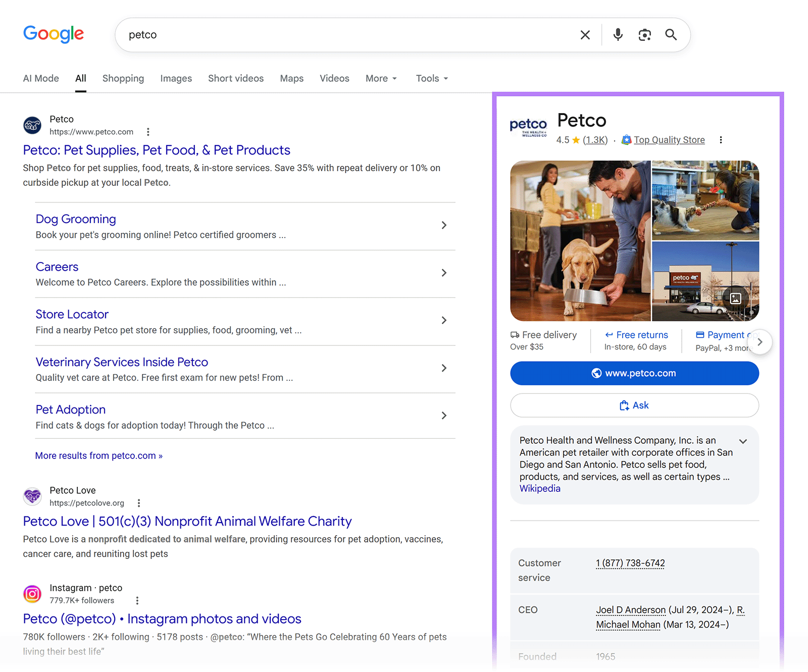Click the Top Quality Store badge icon
This screenshot has width=808, height=672.
(626, 140)
